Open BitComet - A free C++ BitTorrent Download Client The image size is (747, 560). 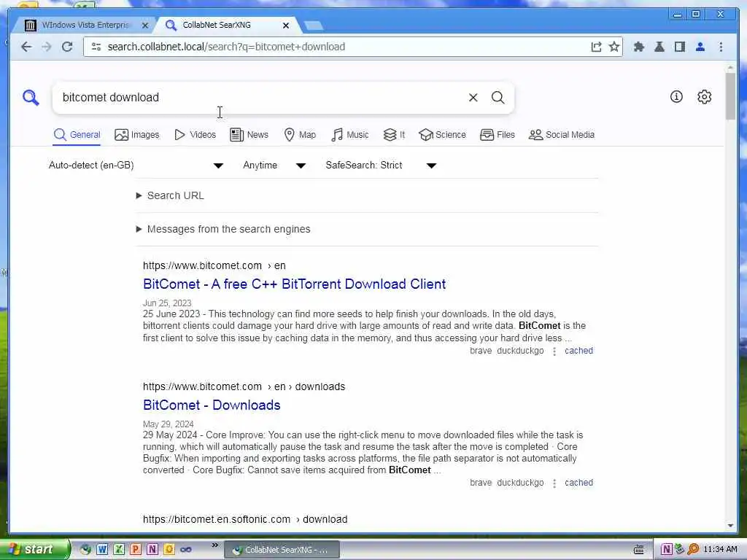(295, 284)
